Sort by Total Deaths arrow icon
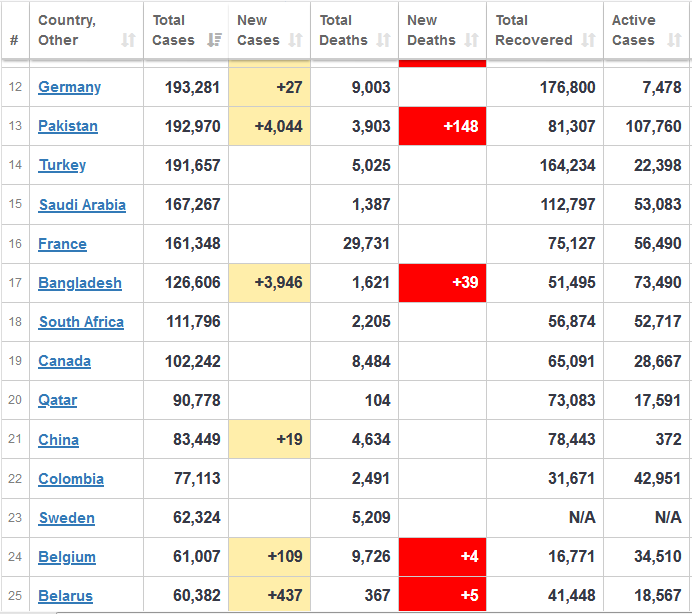The image size is (692, 614). (384, 40)
